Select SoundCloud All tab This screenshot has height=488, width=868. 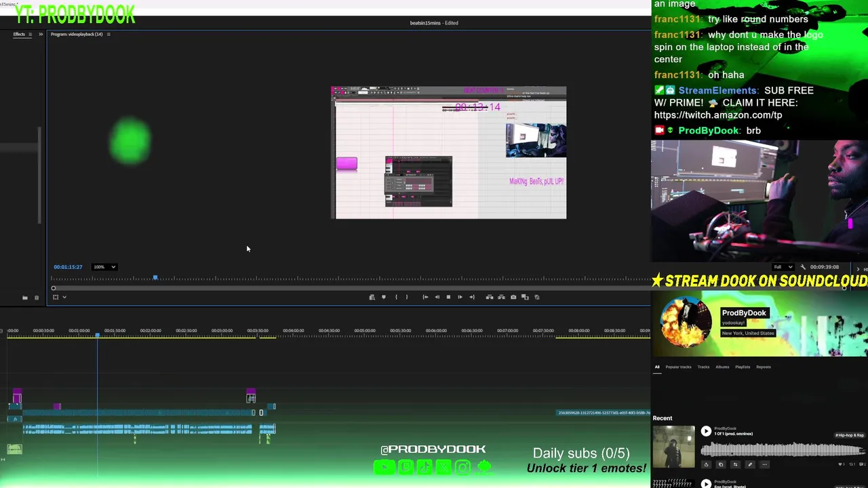[x=656, y=367]
